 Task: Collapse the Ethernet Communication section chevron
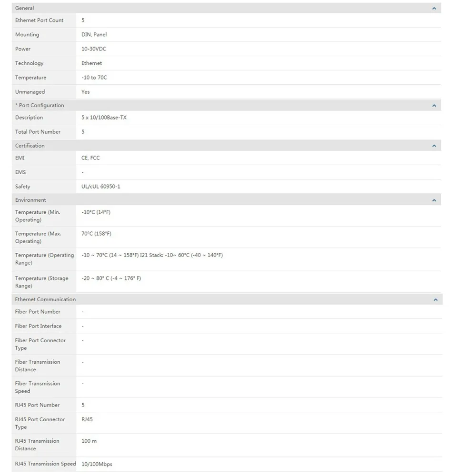click(436, 299)
